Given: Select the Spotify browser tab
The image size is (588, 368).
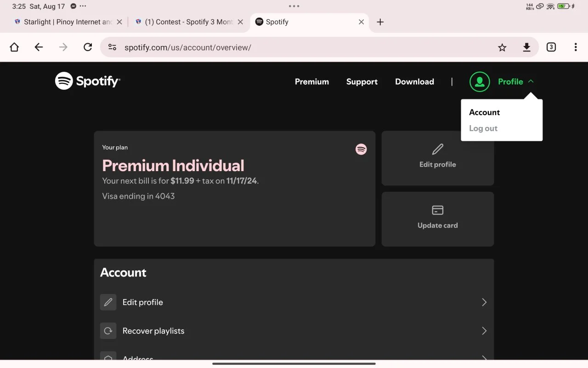Looking at the screenshot, I should tap(310, 22).
